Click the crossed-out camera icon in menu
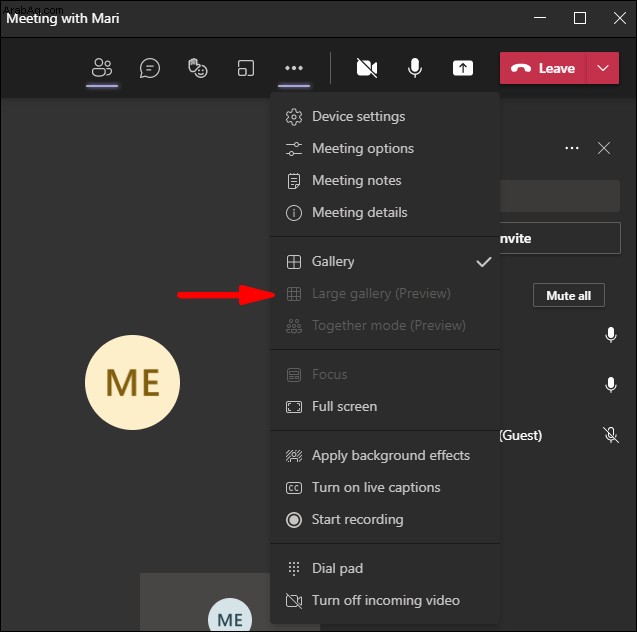The image size is (637, 632). [294, 601]
